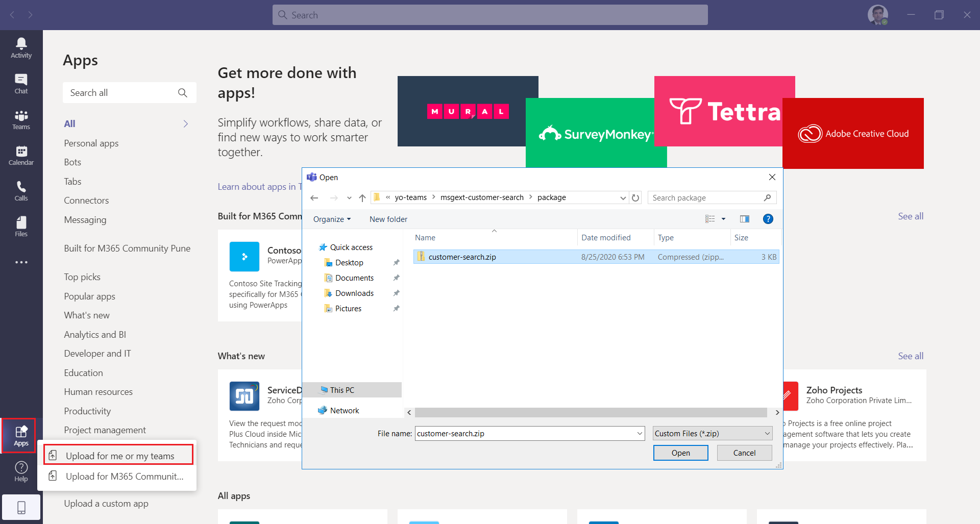Viewport: 980px width, 524px height.
Task: Click the Help icon in sidebar
Action: click(21, 471)
